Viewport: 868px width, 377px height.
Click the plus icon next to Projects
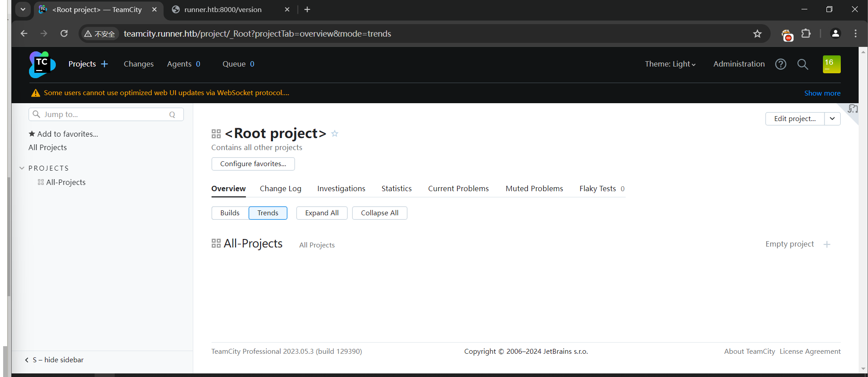point(104,64)
